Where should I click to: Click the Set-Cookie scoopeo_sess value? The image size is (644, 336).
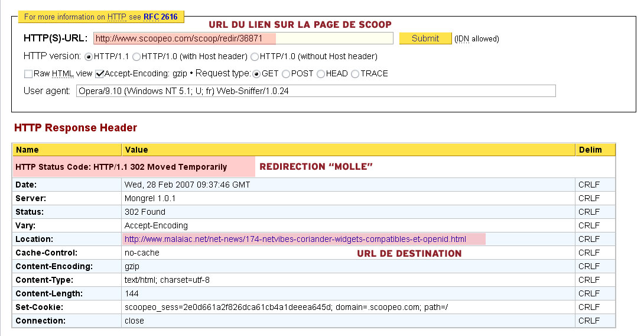287,307
